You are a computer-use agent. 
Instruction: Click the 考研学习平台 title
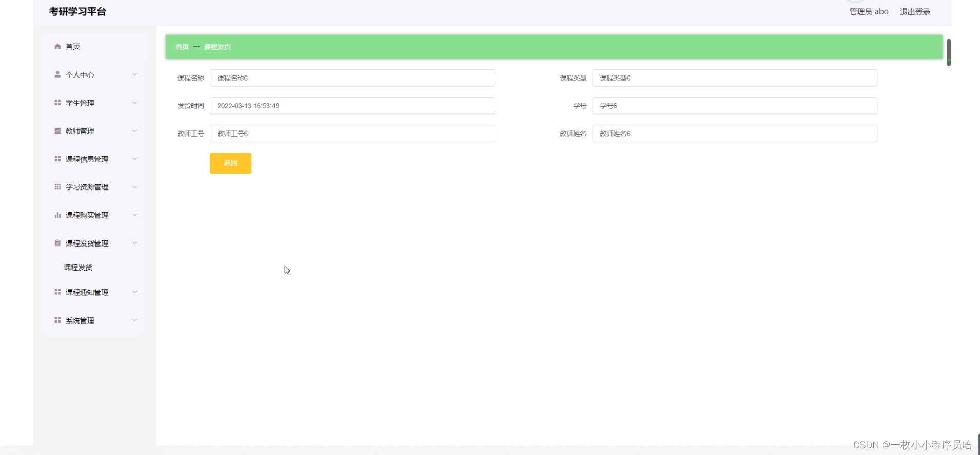pyautogui.click(x=77, y=11)
